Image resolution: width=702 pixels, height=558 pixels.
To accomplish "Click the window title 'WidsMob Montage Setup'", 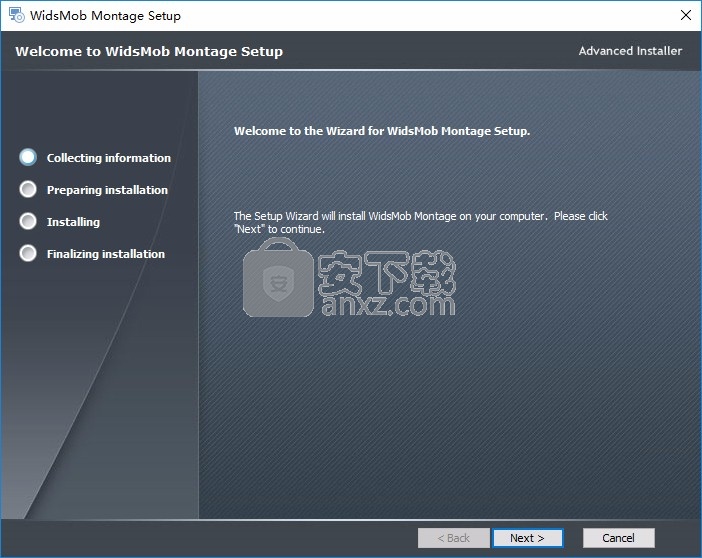I will 105,16.
